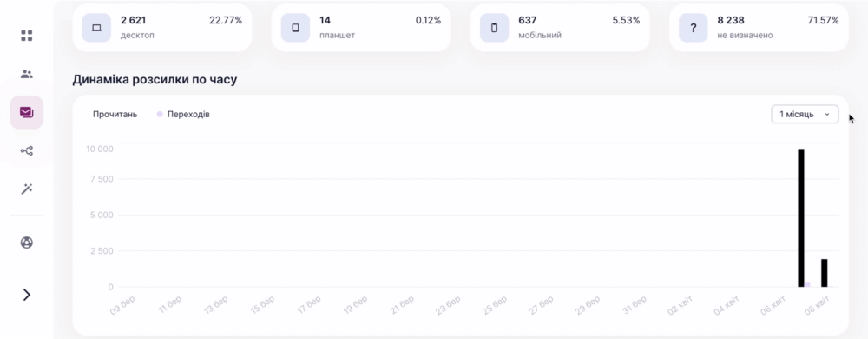
Task: Click the tablet device icon
Action: tap(295, 28)
